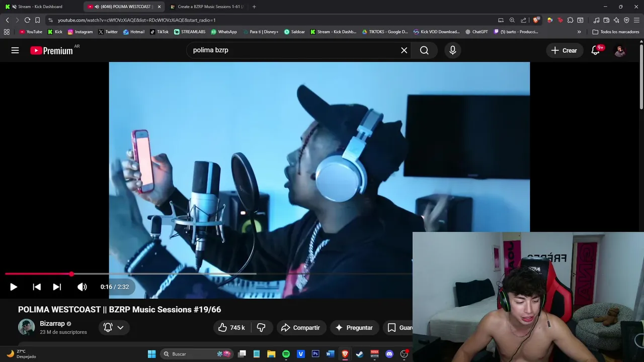Open the Brave Wallet icon
Image resolution: width=644 pixels, height=362 pixels.
(x=606, y=20)
